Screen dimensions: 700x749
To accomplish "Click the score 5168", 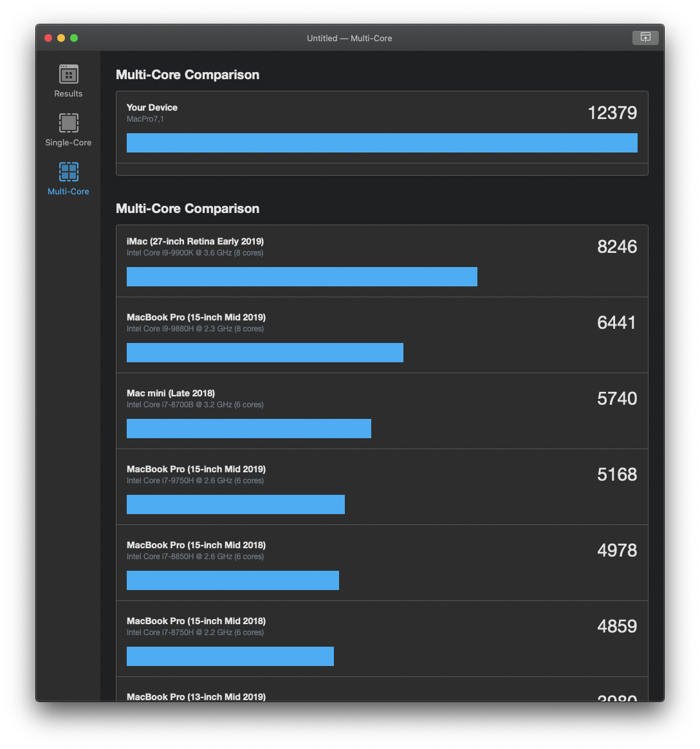I will pyautogui.click(x=617, y=474).
